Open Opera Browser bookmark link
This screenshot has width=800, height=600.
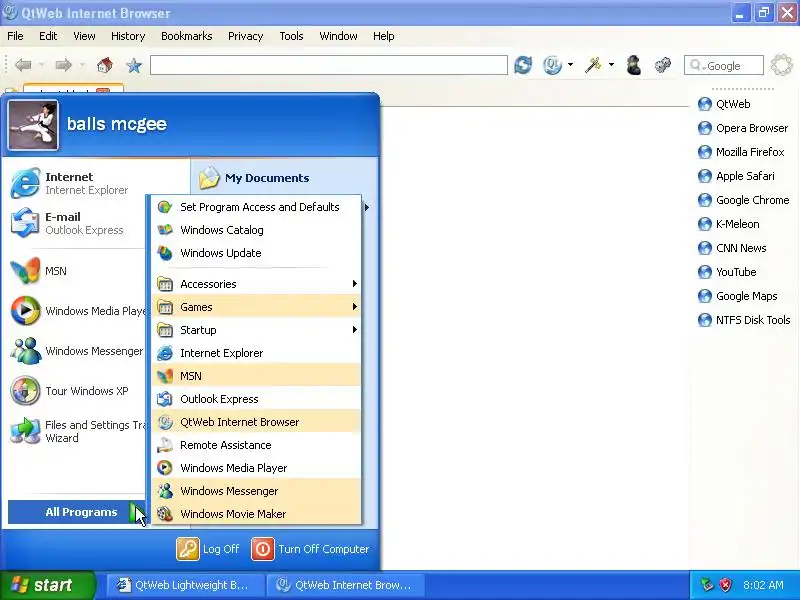pos(743,128)
